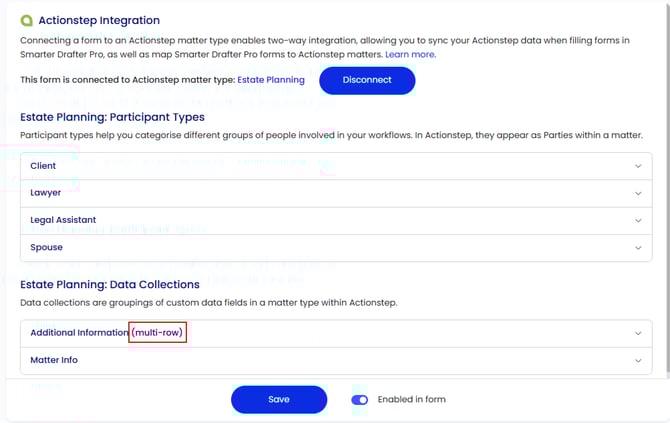Expand the Lawyer row chevron
The width and height of the screenshot is (670, 423).
638,193
